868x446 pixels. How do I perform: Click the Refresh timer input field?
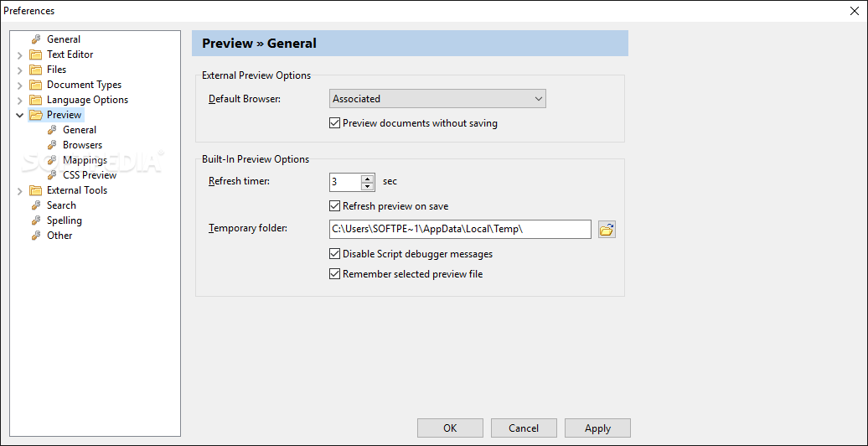(x=345, y=182)
